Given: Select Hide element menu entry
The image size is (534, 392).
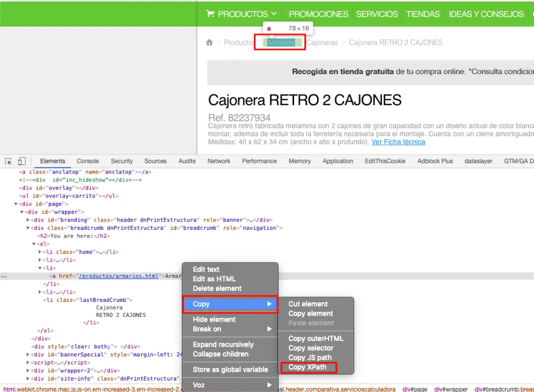Looking at the screenshot, I should [x=230, y=320].
